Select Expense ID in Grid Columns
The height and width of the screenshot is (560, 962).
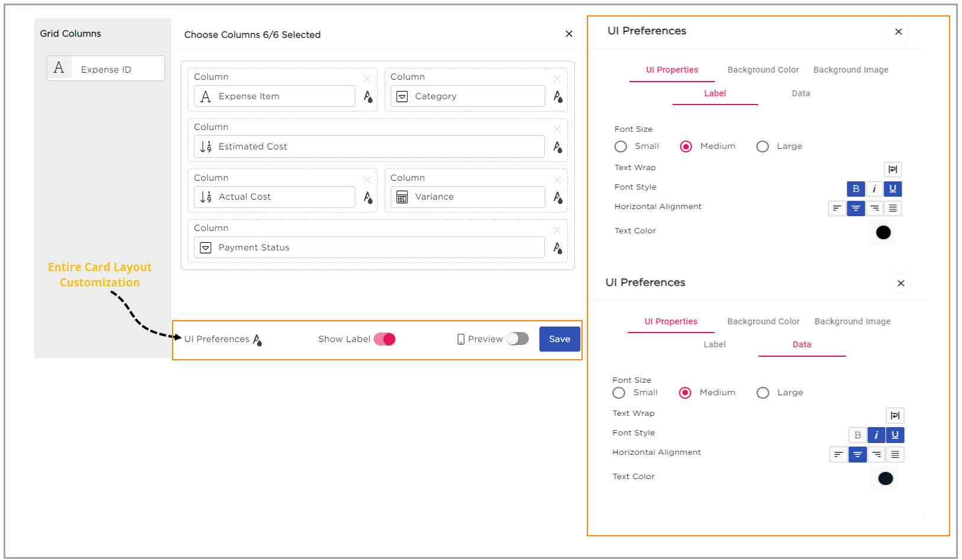[106, 69]
